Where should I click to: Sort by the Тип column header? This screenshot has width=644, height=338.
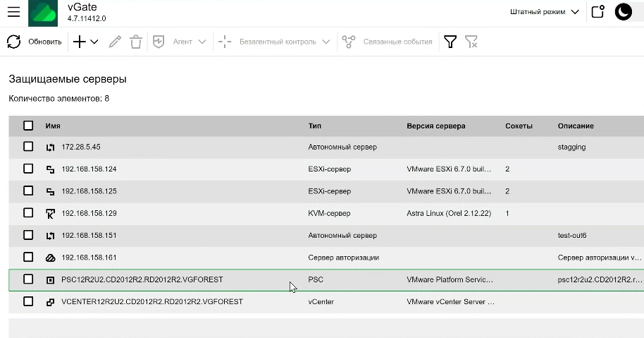[315, 126]
